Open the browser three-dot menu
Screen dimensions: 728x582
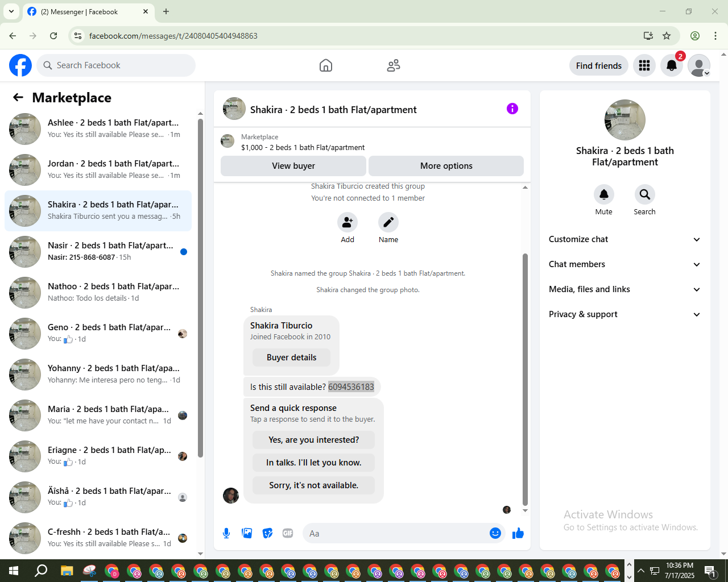pos(715,36)
